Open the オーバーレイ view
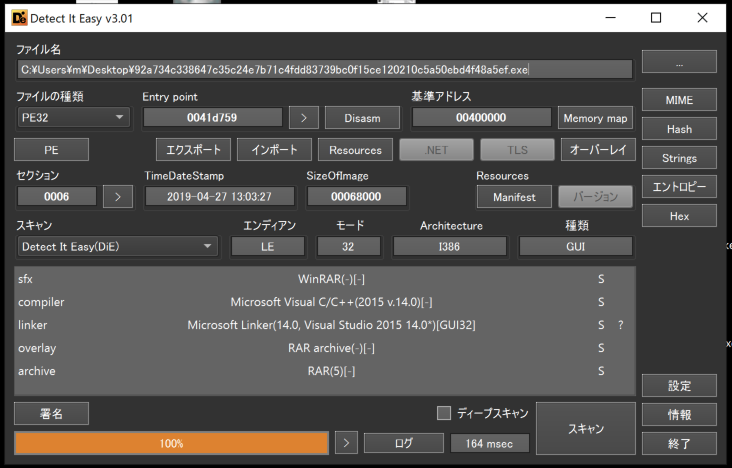 pyautogui.click(x=598, y=150)
